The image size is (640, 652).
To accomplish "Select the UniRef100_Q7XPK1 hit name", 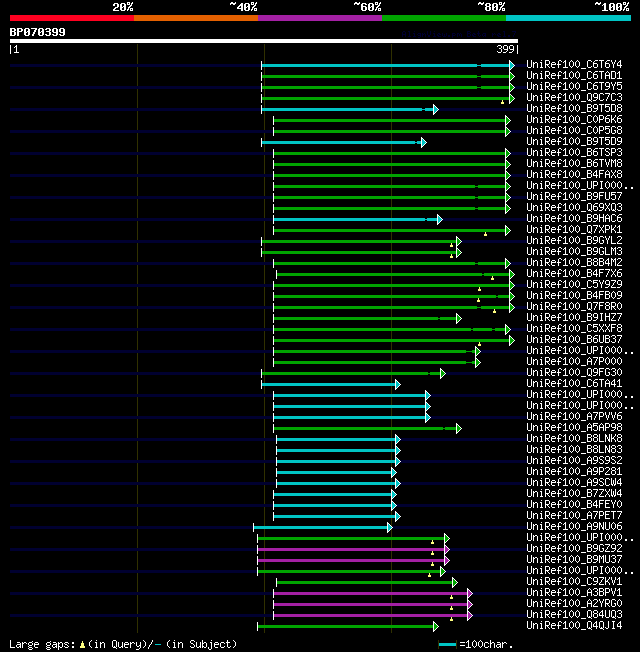I will coord(574,230).
